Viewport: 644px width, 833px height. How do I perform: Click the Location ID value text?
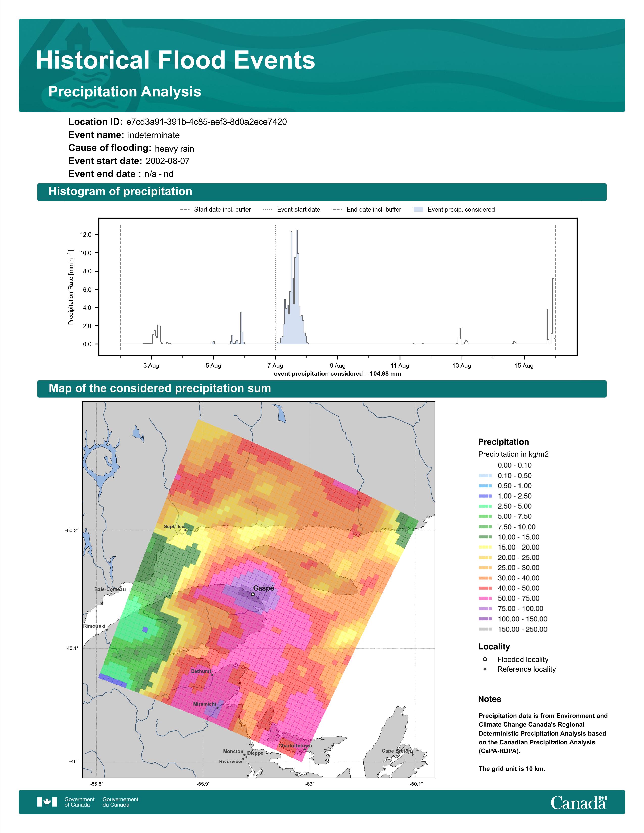click(206, 122)
